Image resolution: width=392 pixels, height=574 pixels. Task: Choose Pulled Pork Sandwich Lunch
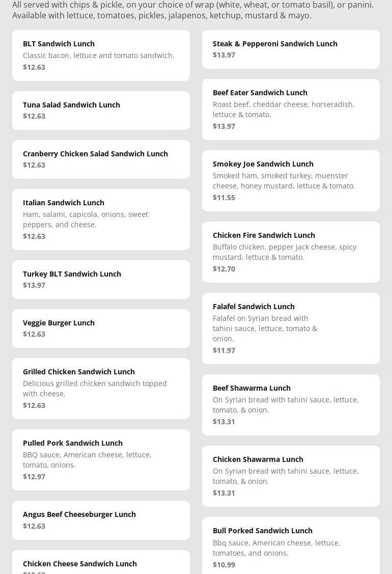101,459
